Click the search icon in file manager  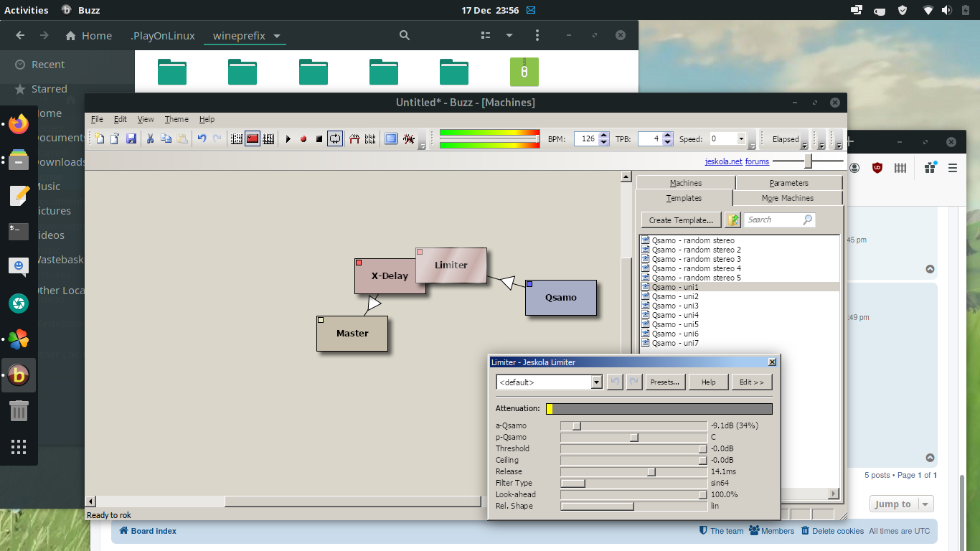pyautogui.click(x=405, y=35)
